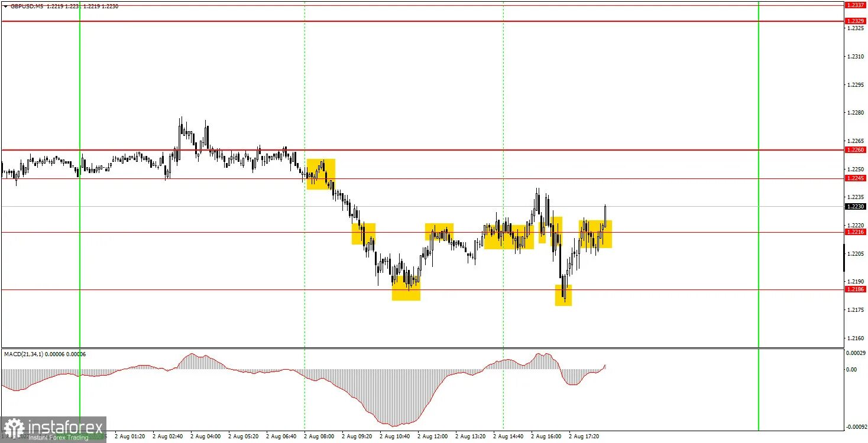Click the 0.00029 MACD scale value
The height and width of the screenshot is (443, 868).
[x=856, y=353]
